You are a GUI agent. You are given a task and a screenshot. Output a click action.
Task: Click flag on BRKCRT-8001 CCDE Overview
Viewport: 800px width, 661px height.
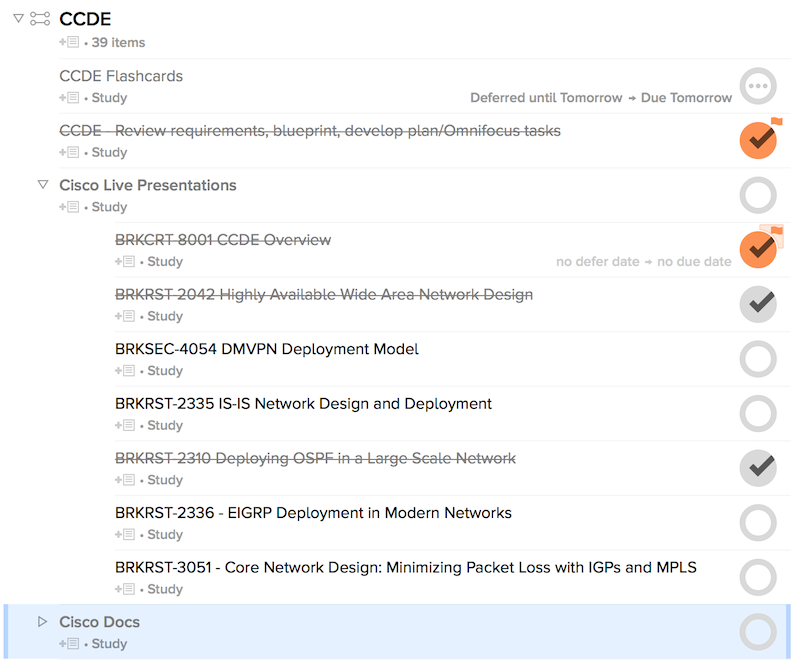pyautogui.click(x=776, y=231)
